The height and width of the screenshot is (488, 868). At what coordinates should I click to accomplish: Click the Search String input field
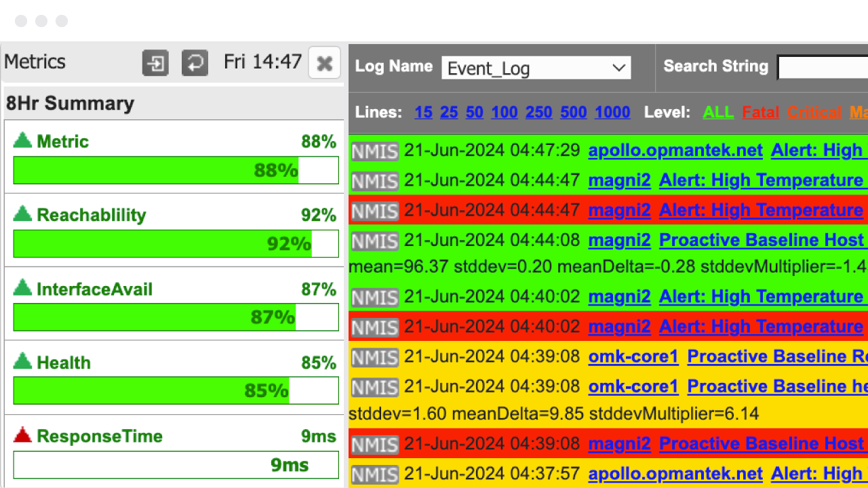click(x=824, y=66)
